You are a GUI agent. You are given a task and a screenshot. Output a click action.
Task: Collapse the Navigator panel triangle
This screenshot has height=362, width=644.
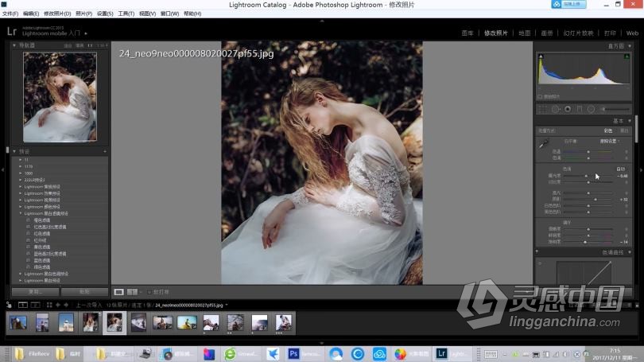pos(14,45)
